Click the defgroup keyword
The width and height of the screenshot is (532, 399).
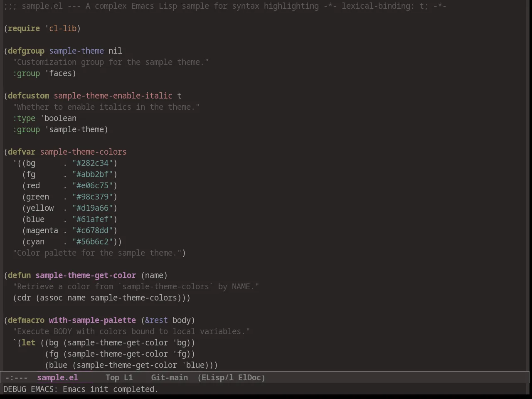point(26,51)
